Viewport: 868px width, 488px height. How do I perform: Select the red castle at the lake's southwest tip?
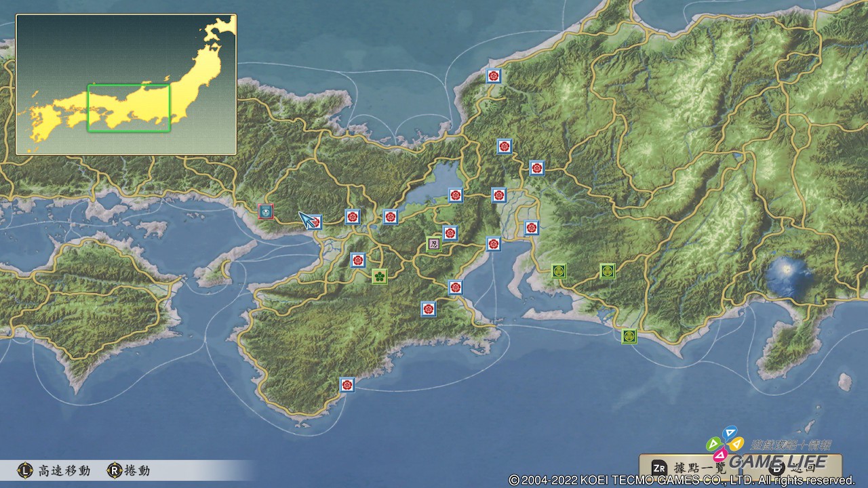[x=391, y=217]
